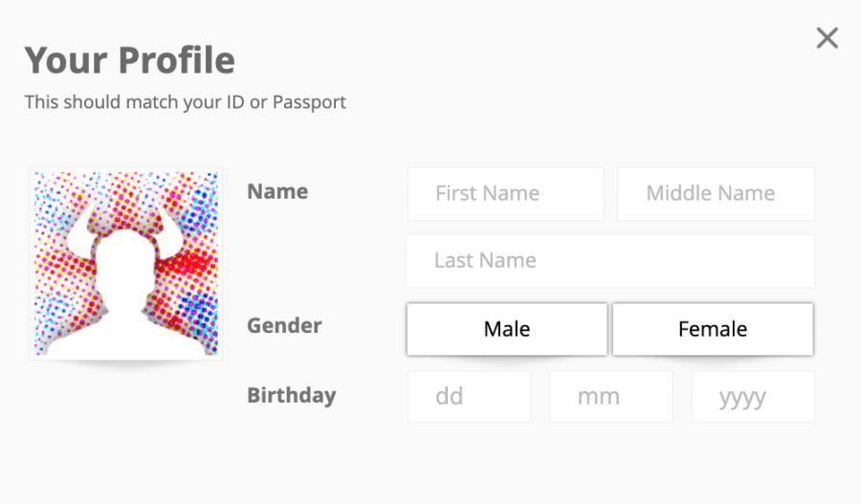Click the Birthday label
The height and width of the screenshot is (504, 861).
point(292,395)
